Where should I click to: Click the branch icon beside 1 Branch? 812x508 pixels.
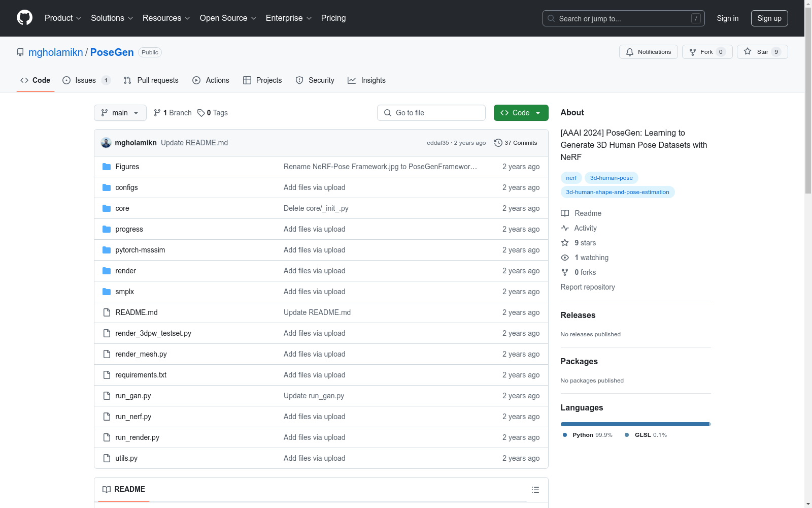pos(157,113)
